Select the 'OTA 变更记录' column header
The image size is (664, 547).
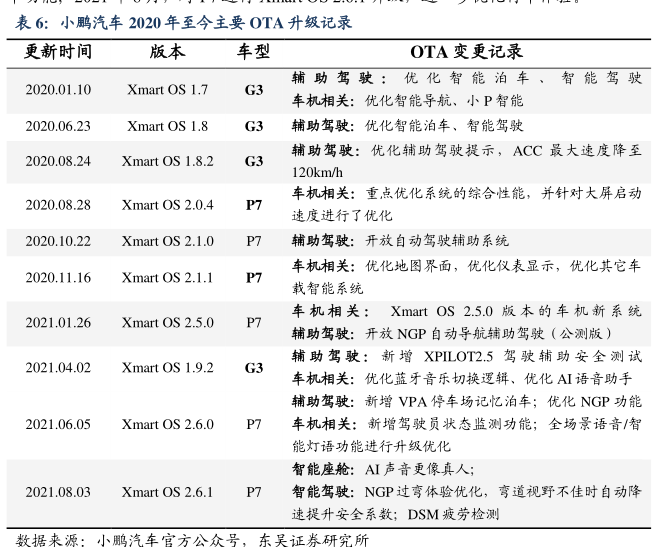click(467, 52)
